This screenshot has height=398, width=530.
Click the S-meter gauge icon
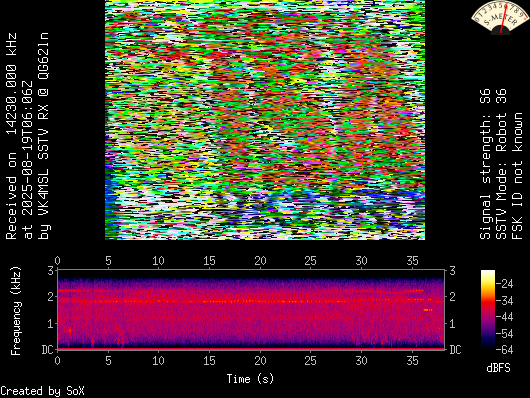point(500,18)
